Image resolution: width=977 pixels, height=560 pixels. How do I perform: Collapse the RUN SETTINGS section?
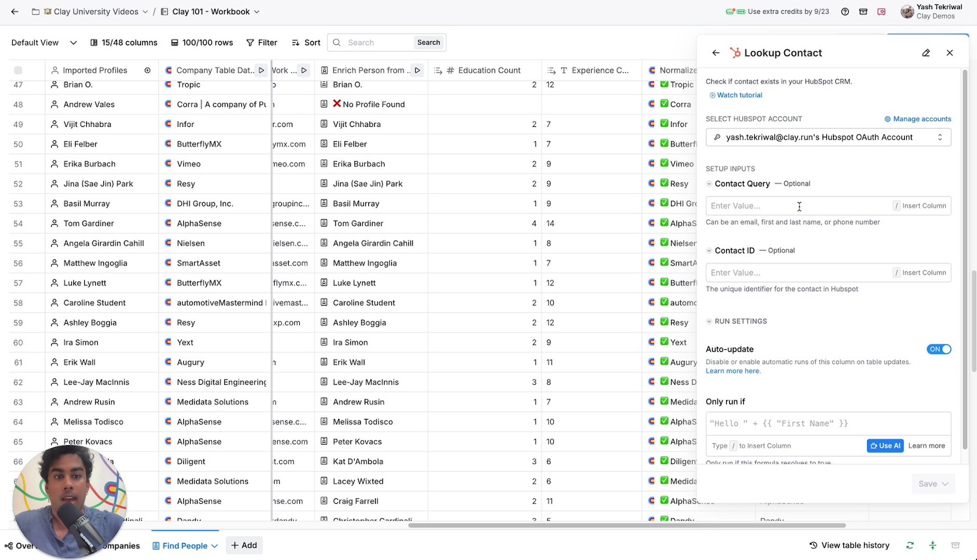tap(709, 321)
